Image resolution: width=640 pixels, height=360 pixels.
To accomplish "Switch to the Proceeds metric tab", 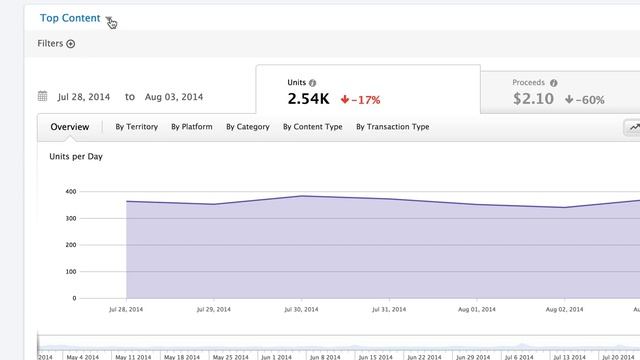I will click(x=560, y=92).
